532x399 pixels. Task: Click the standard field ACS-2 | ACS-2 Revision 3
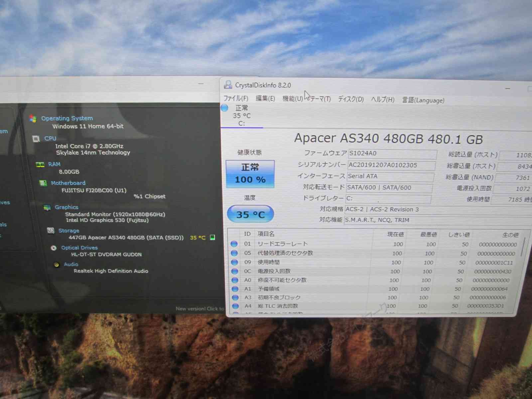point(438,210)
